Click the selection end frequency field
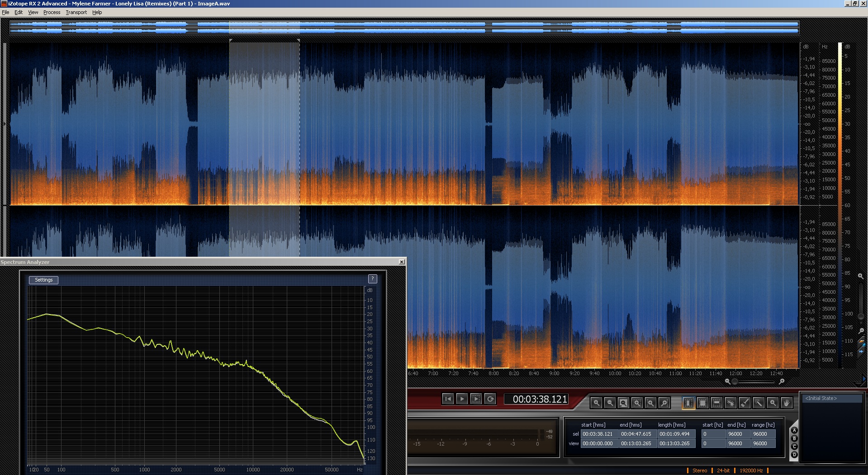 coord(738,434)
